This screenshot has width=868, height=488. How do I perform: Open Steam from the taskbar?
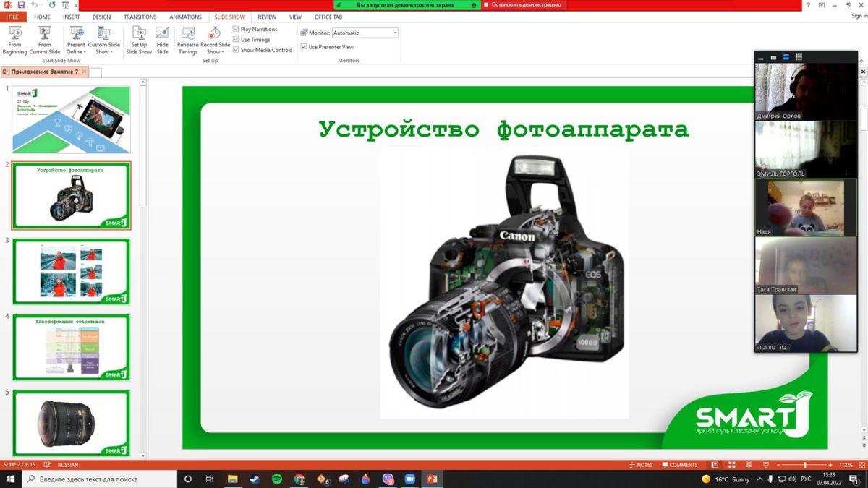point(255,479)
